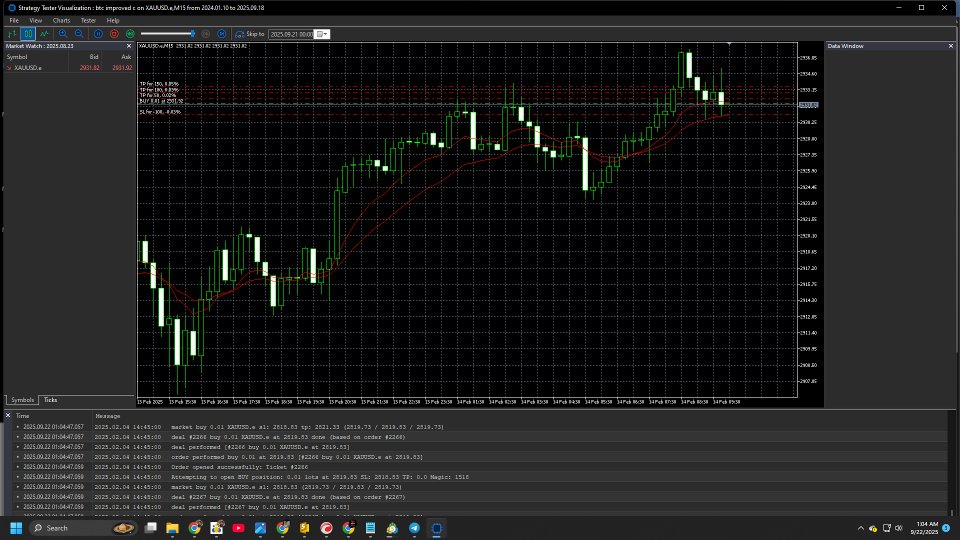Open the notification center badge
The height and width of the screenshot is (540, 960).
(946, 528)
